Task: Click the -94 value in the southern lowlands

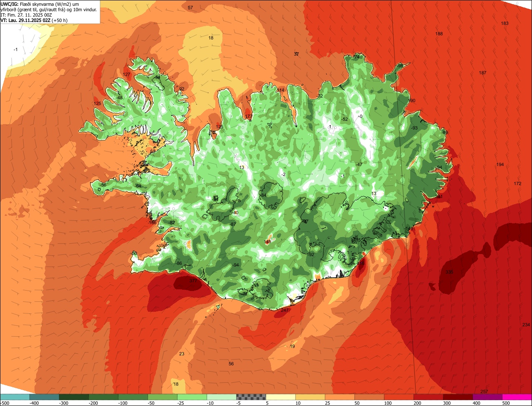Action: click(x=236, y=265)
